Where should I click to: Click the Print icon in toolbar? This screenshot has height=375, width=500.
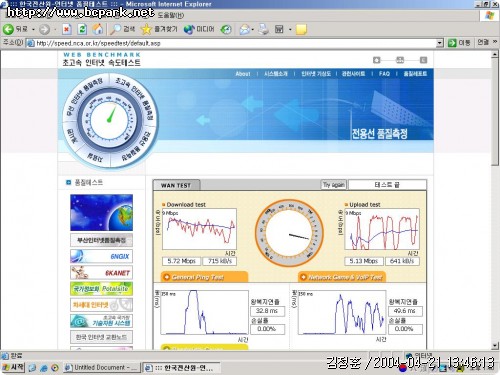click(x=263, y=29)
